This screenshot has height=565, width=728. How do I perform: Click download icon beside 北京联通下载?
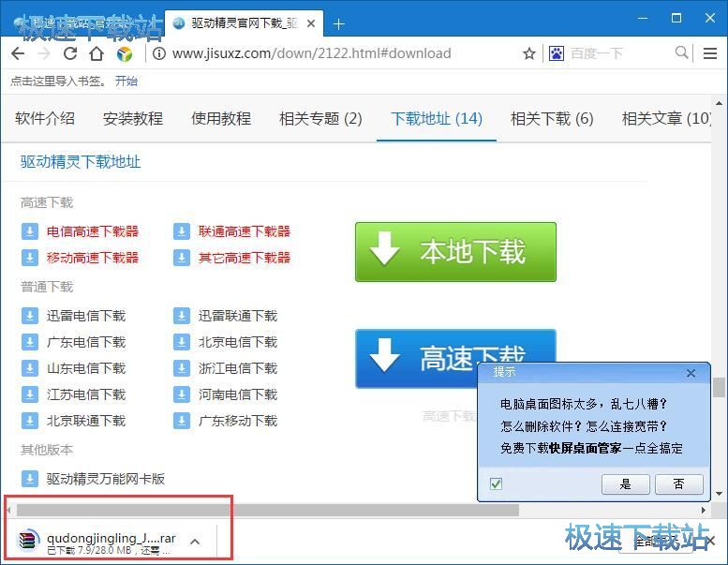coord(30,421)
